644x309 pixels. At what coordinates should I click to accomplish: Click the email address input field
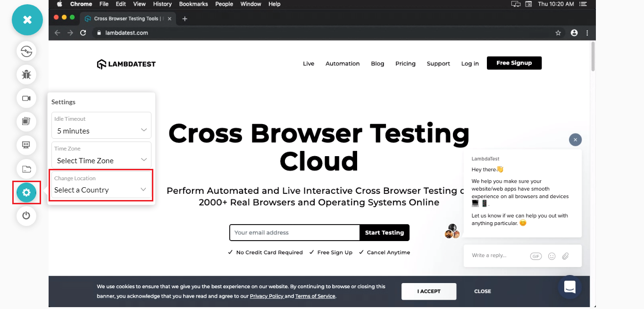pos(294,233)
